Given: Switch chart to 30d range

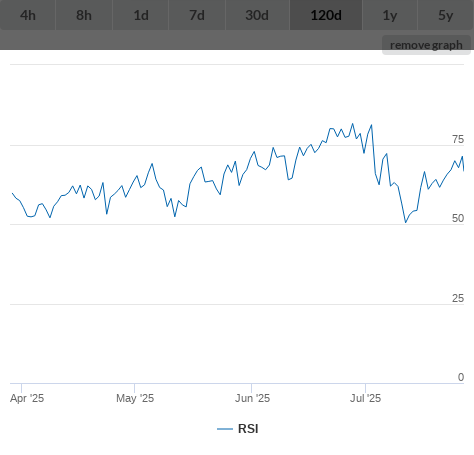Looking at the screenshot, I should click(x=257, y=15).
